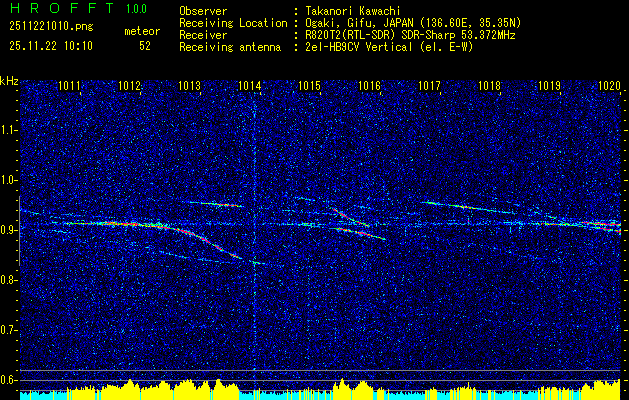
Task: Click the Observer field label
Action: click(203, 11)
